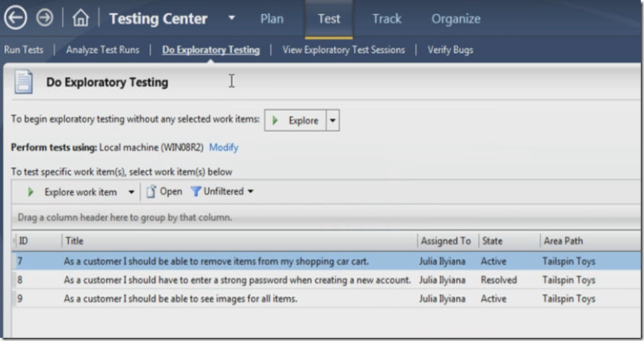Click Julia Ilyiana cell in row 7
The image size is (644, 341).
442,262
